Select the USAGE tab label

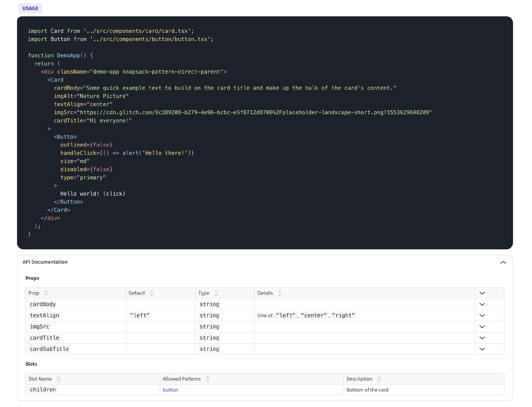click(30, 8)
